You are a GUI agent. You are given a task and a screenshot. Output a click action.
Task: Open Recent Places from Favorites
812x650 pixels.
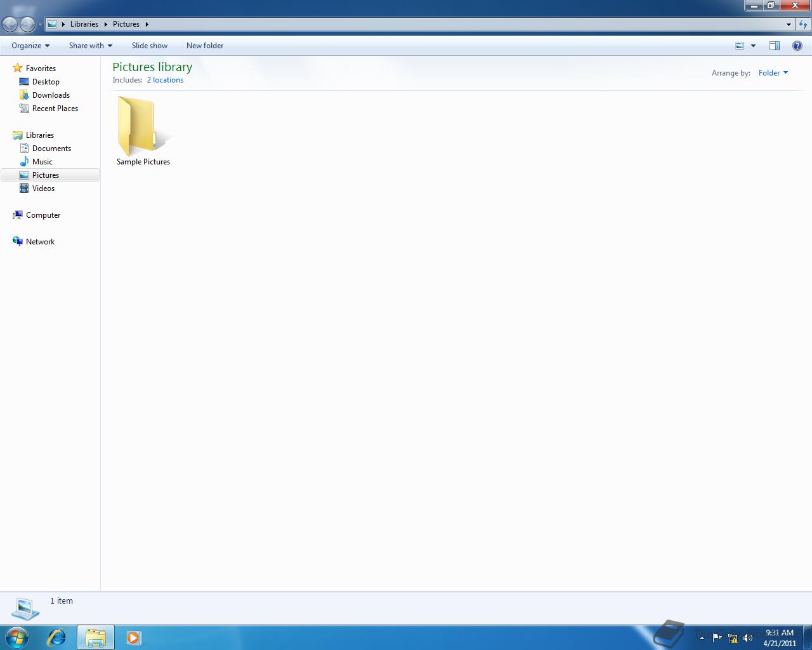tap(55, 109)
